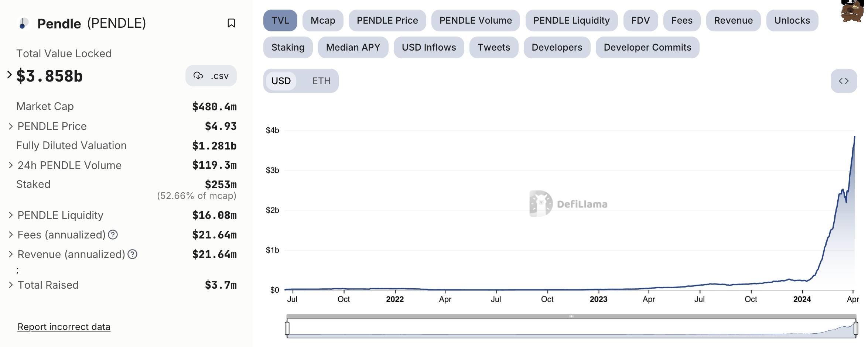Viewport: 868px width, 347px height.
Task: Enable the Developer Commits chart tab
Action: pyautogui.click(x=647, y=48)
